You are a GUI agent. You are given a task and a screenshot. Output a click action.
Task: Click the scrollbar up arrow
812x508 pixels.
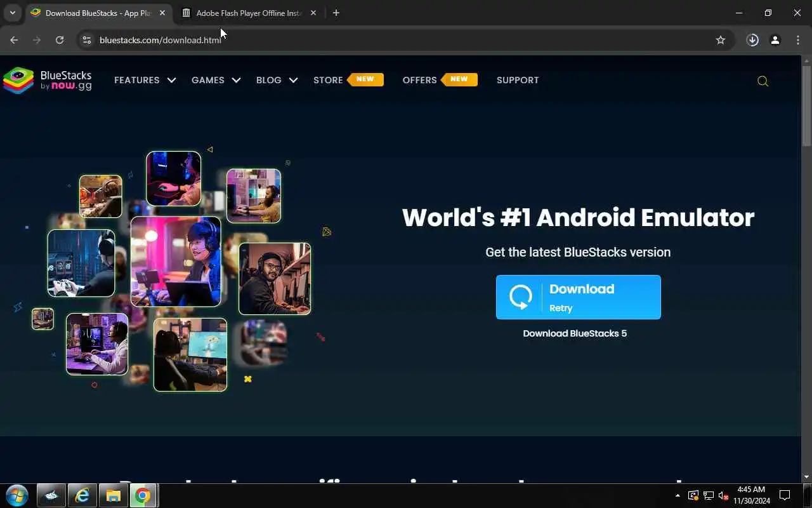(x=806, y=61)
